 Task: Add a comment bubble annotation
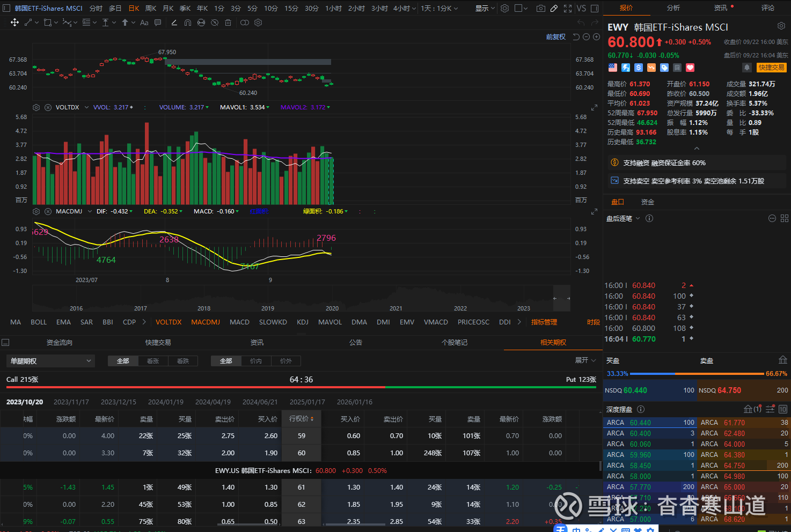click(x=158, y=23)
